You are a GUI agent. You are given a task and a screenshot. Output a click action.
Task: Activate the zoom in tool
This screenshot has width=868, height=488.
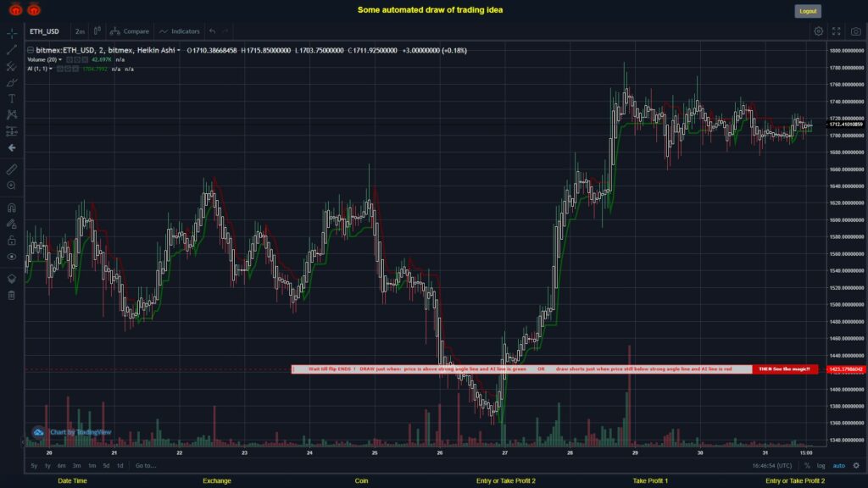tap(12, 186)
